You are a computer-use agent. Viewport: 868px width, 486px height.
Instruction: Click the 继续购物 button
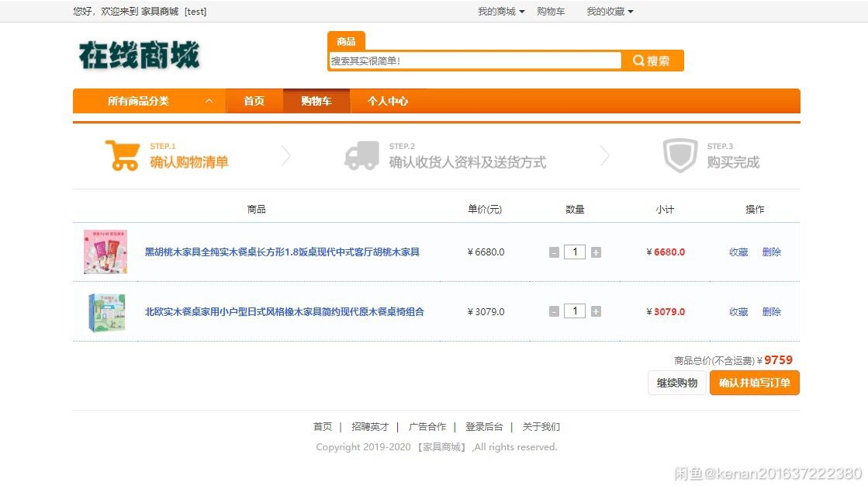(x=676, y=383)
